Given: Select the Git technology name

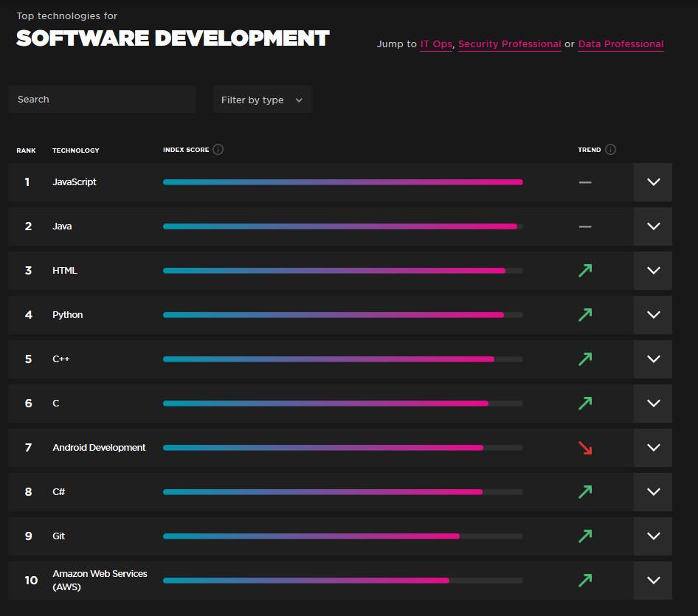Looking at the screenshot, I should pyautogui.click(x=59, y=536).
